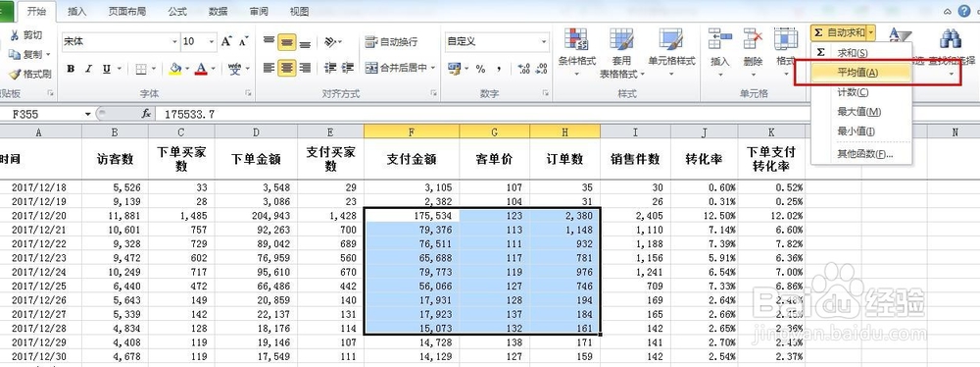Toggle Wrap Text (自动换行)
Image resolution: width=980 pixels, height=367 pixels.
pyautogui.click(x=391, y=42)
